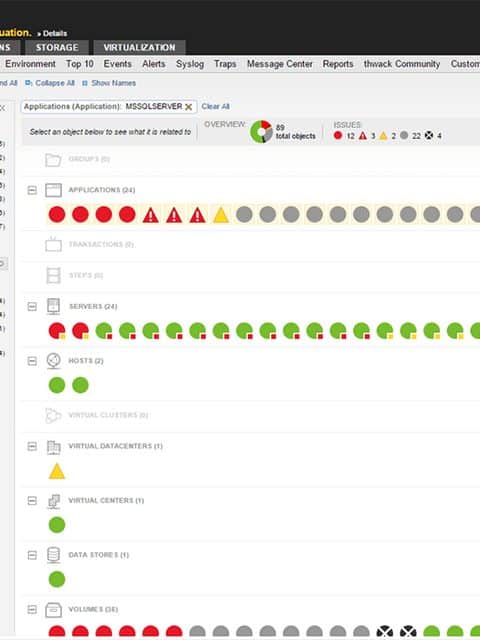Click the HOSTS globe icon

pyautogui.click(x=53, y=361)
